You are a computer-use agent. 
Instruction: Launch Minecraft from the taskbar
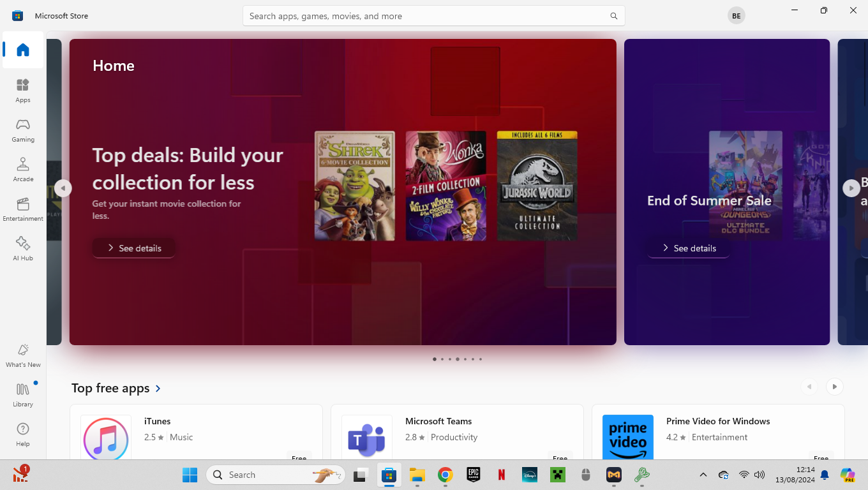coord(557,475)
